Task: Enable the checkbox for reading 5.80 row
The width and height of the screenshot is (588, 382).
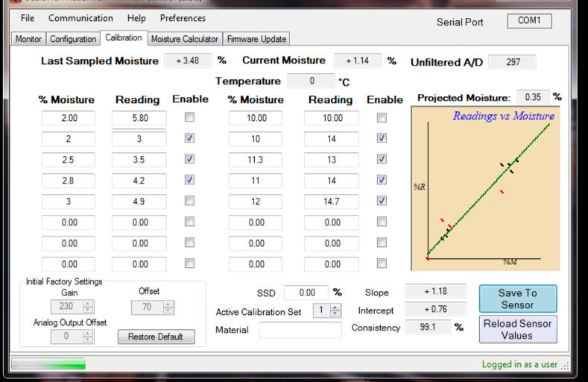Action: (190, 117)
